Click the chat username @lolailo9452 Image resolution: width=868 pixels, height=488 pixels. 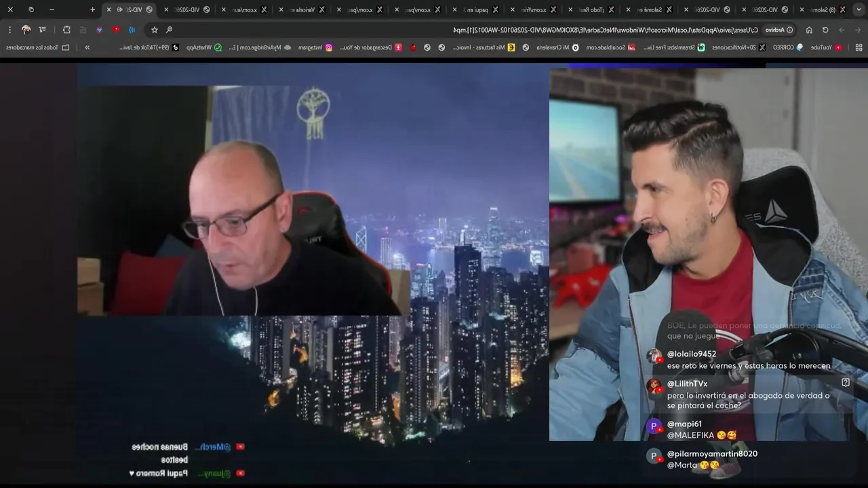point(692,354)
